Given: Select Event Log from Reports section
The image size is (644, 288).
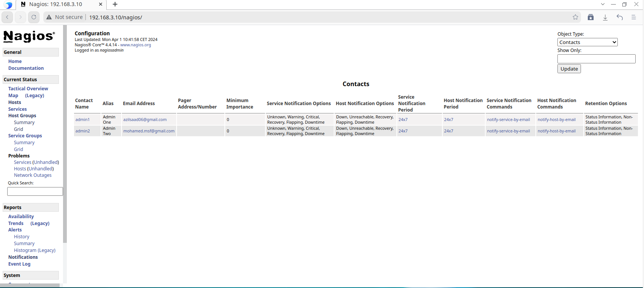Looking at the screenshot, I should [19, 264].
